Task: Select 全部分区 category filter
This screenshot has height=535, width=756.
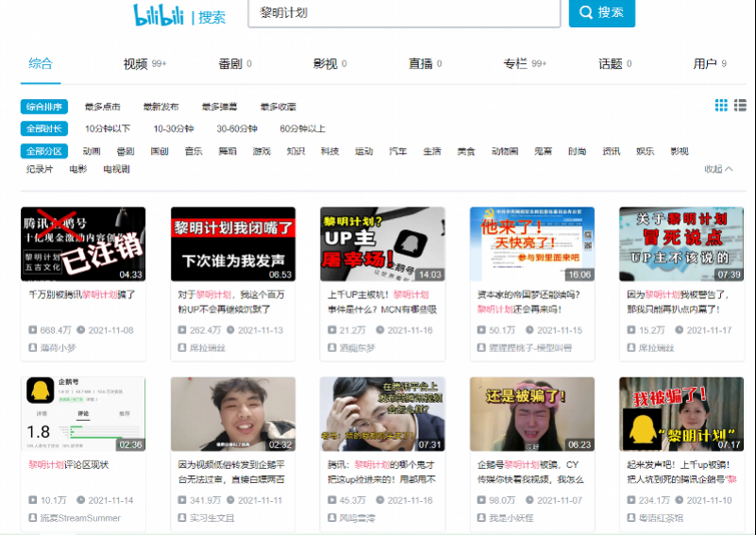Action: click(43, 151)
